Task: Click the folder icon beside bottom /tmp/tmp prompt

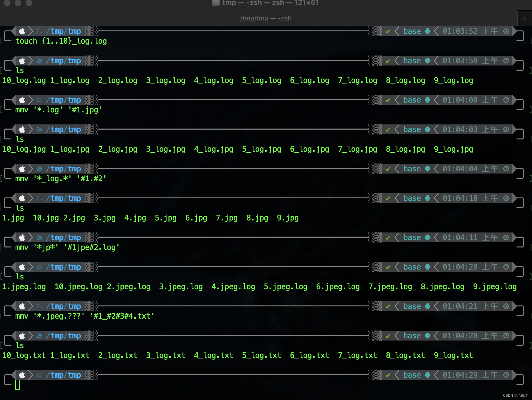Action: coord(40,375)
